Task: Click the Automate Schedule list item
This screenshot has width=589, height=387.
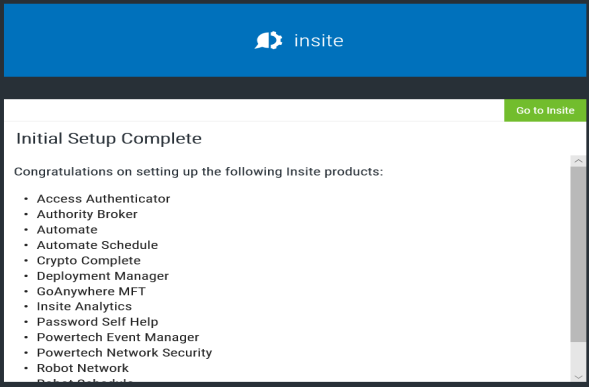Action: pos(97,245)
